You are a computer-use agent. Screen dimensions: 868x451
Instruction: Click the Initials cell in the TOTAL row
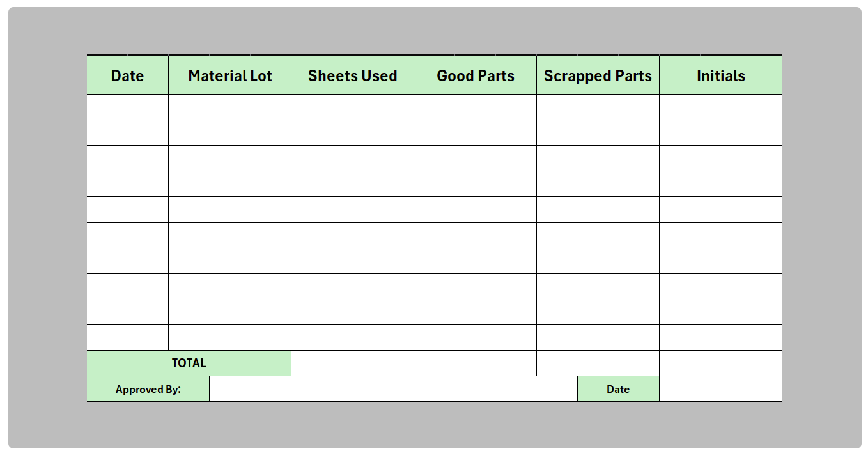pos(720,363)
